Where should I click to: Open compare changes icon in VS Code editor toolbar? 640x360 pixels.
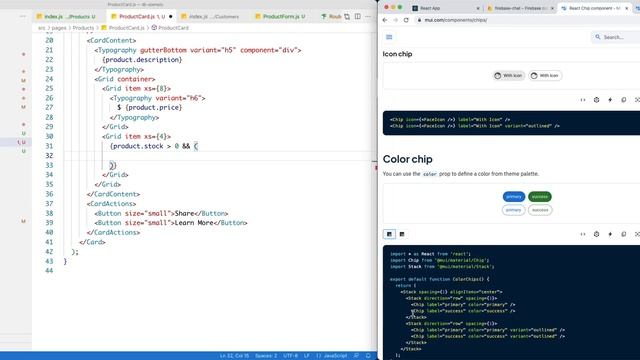[347, 17]
